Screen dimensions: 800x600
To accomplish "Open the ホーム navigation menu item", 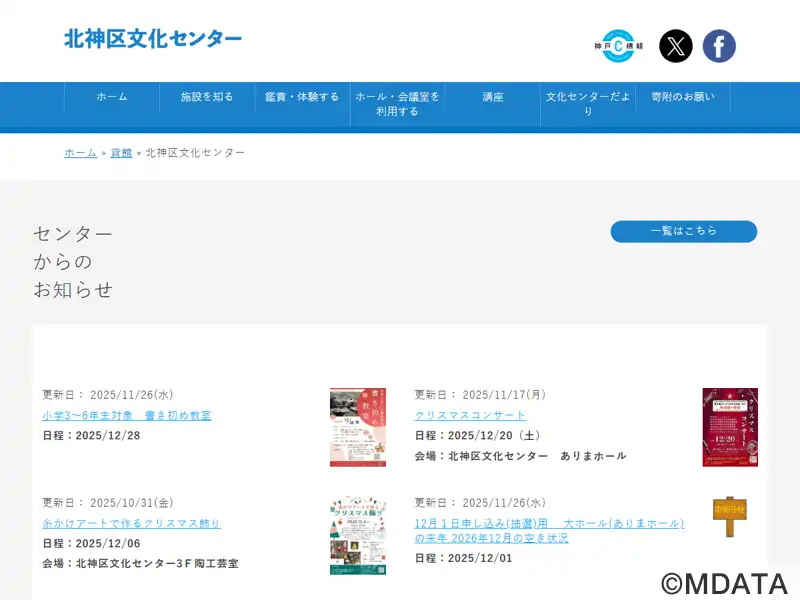I will click(x=112, y=97).
